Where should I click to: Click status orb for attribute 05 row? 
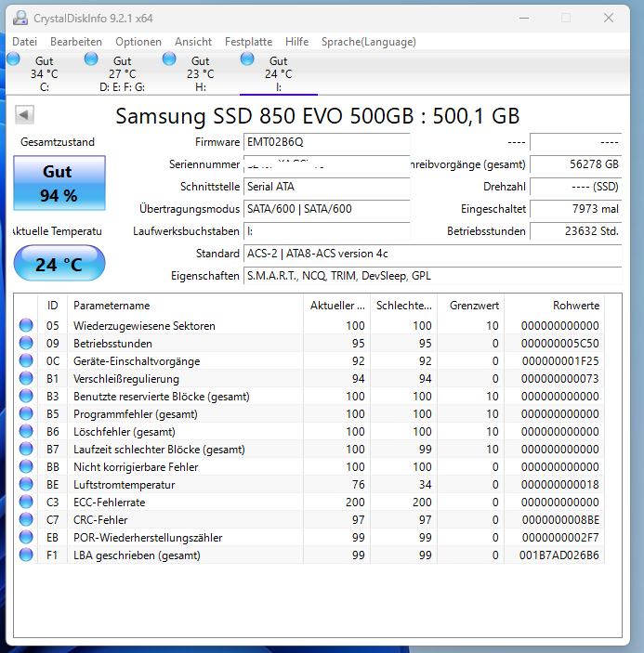coord(26,325)
